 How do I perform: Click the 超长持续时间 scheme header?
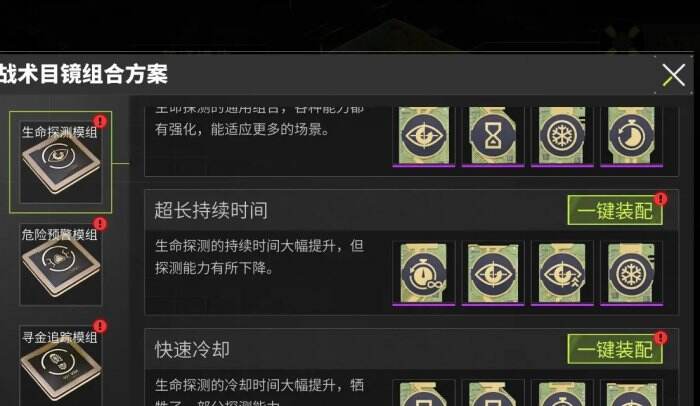[x=211, y=210]
